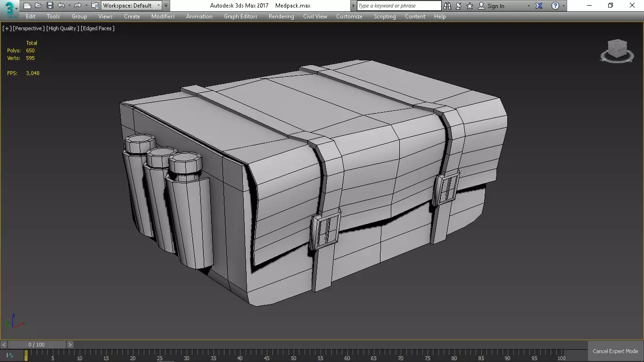Open the Edged Faces shading viewport menu
Screen dimensions: 644x362
pos(98,28)
